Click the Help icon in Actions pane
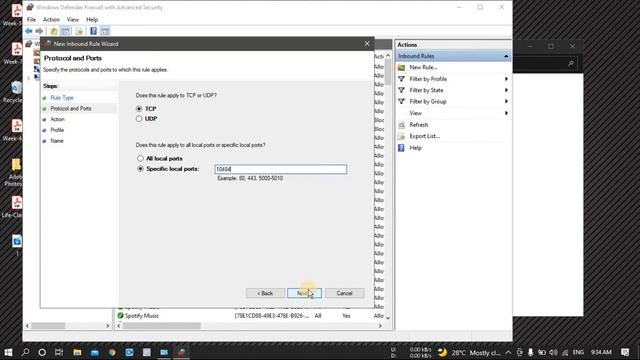Image resolution: width=640 pixels, height=360 pixels. 402,148
